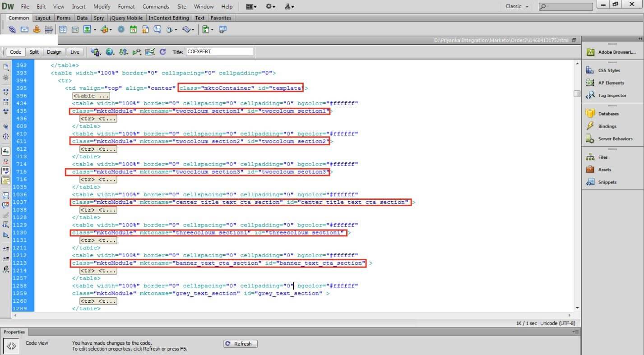Collapse Selection via coding toolbar
644x355 pixels.
coord(6,101)
